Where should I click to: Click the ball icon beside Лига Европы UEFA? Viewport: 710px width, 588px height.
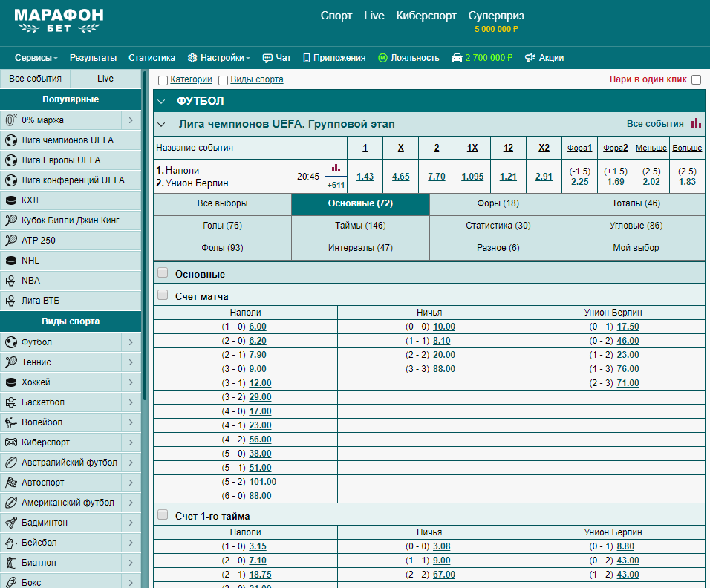pyautogui.click(x=11, y=160)
